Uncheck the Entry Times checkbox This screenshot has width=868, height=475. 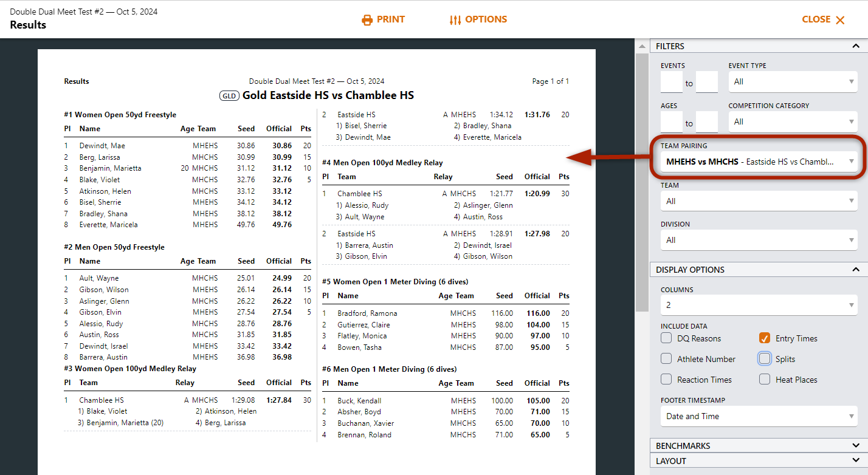pos(765,338)
